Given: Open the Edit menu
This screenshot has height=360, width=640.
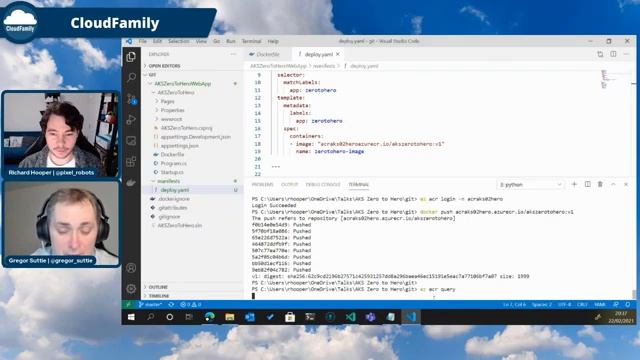Looking at the screenshot, I should pos(158,41).
